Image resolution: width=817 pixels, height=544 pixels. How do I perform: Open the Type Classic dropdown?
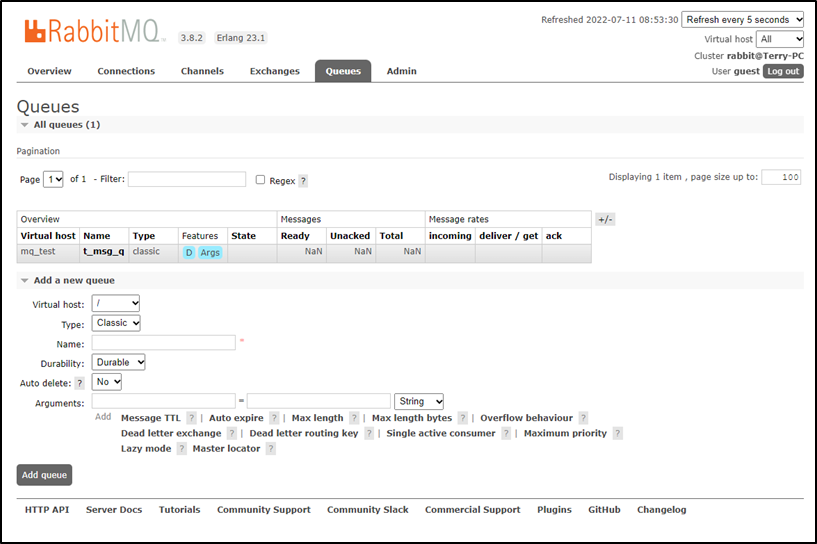[116, 323]
